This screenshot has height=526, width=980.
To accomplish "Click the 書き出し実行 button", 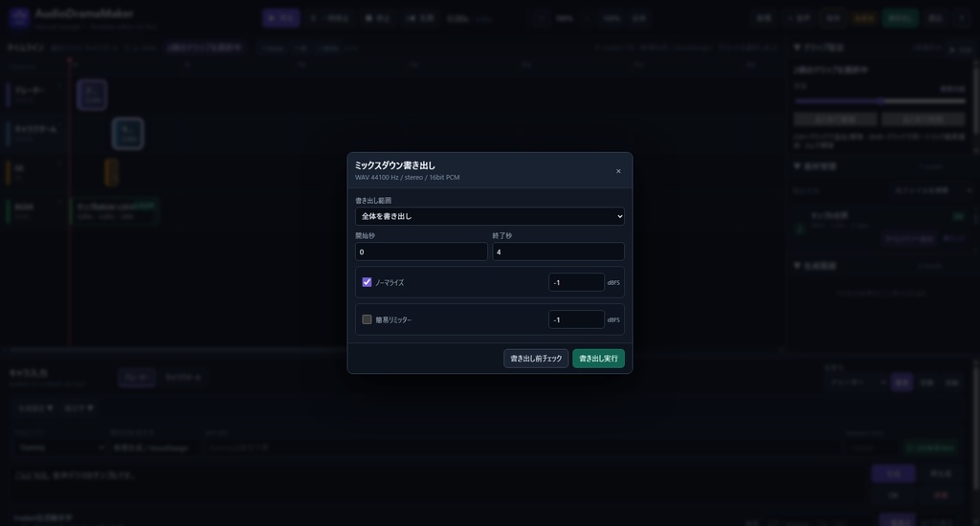I will point(598,359).
